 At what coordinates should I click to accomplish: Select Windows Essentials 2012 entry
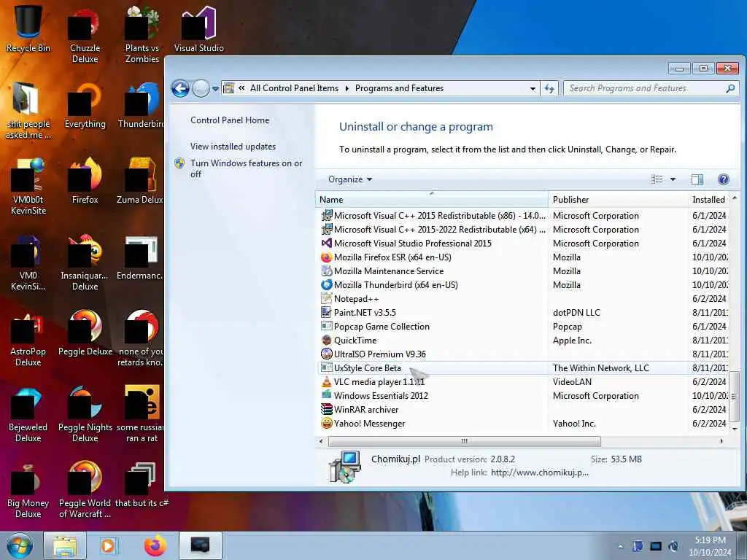(381, 396)
